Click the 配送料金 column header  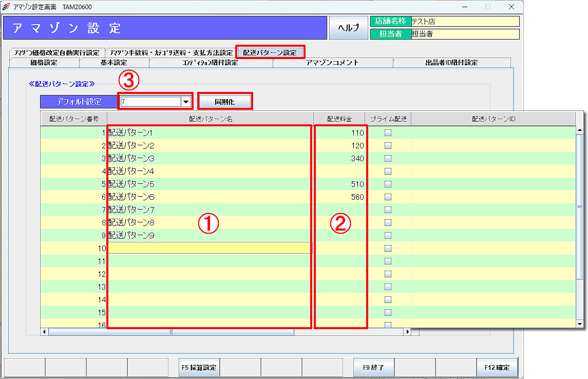tap(339, 119)
